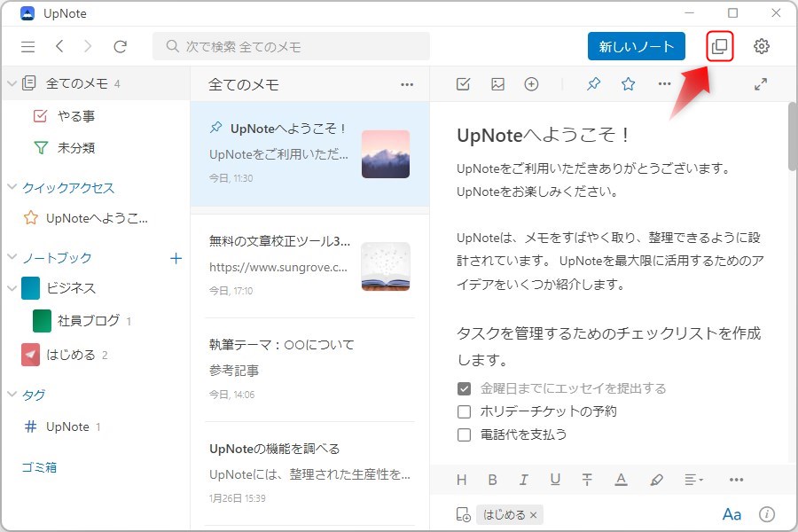The image size is (798, 532).
Task: Show note info with the i icon
Action: click(767, 514)
